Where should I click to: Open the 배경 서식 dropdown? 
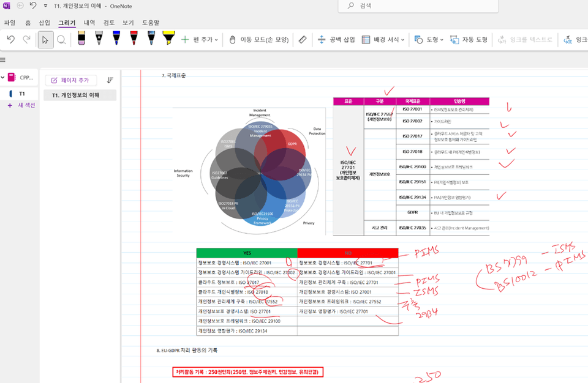click(383, 39)
